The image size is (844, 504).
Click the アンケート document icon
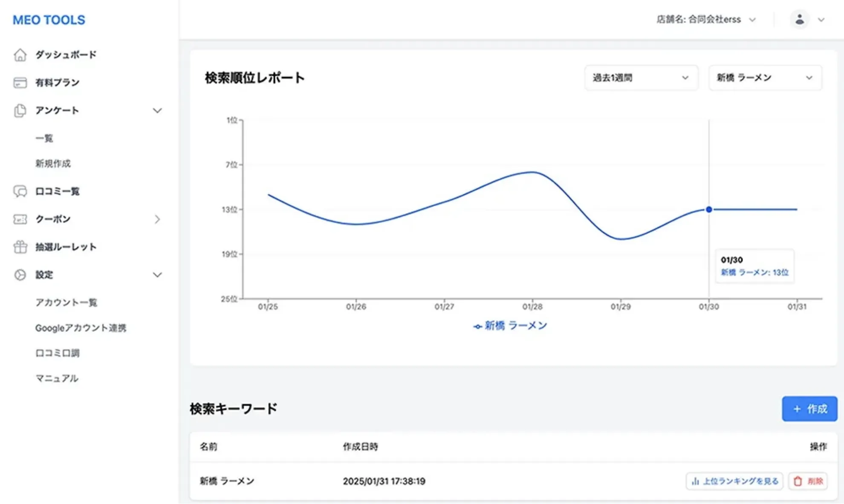[x=20, y=110]
